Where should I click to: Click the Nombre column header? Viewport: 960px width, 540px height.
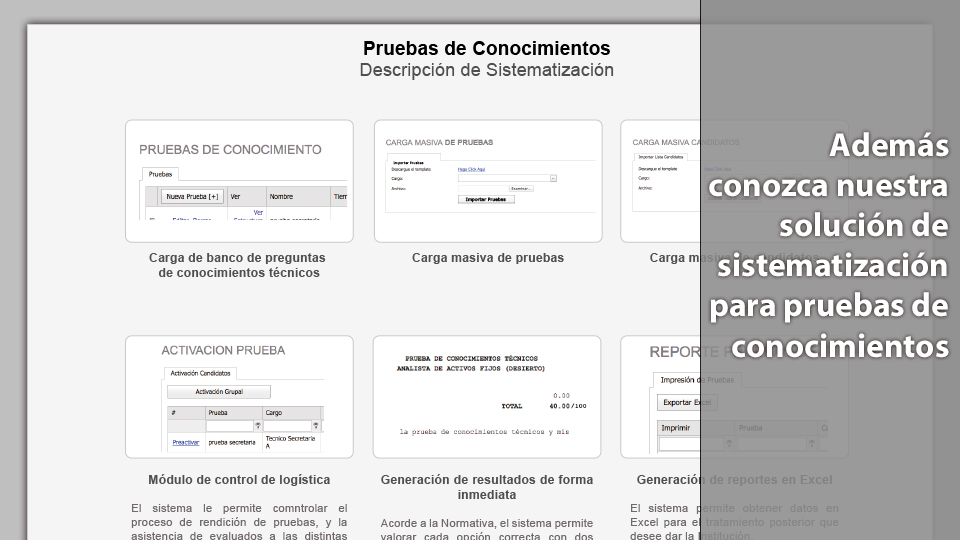click(281, 197)
